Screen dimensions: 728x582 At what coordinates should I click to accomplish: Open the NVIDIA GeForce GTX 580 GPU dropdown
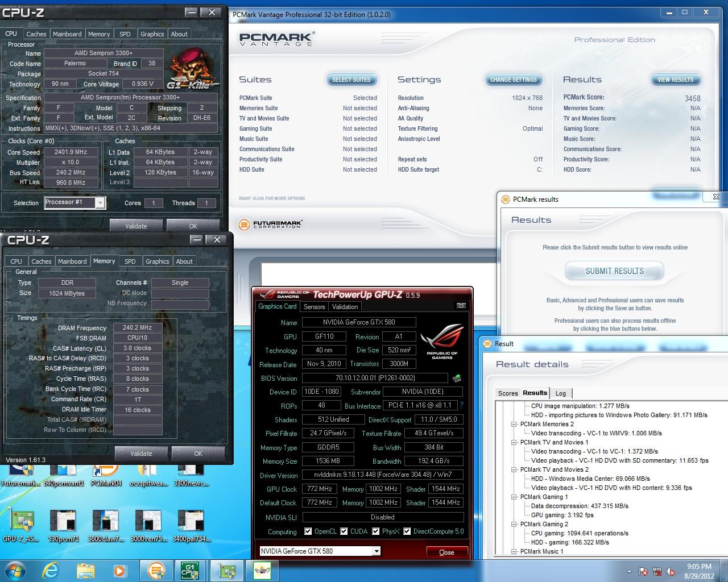point(320,551)
